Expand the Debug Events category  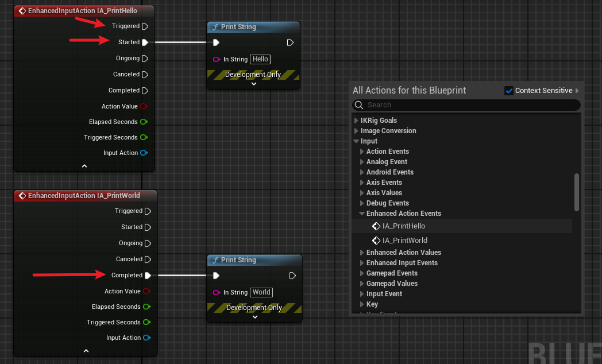click(x=362, y=203)
